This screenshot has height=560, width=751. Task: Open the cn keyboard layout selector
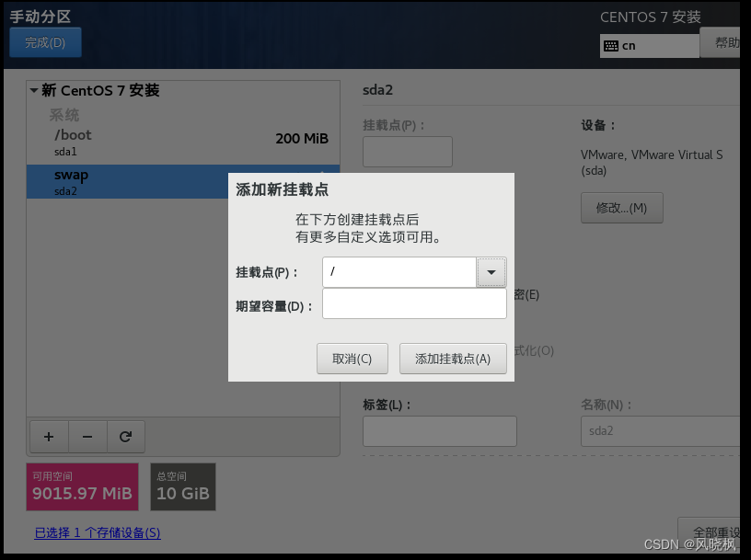(x=649, y=45)
